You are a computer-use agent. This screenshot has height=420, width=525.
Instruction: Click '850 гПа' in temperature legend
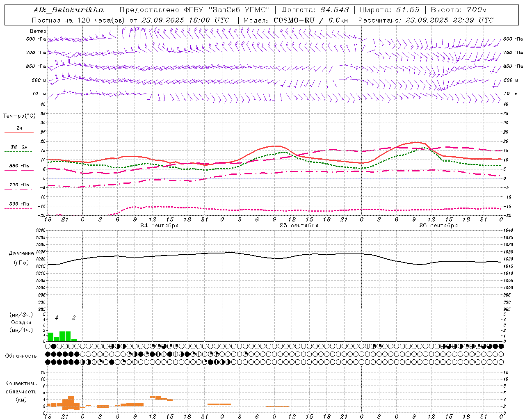coord(19,166)
